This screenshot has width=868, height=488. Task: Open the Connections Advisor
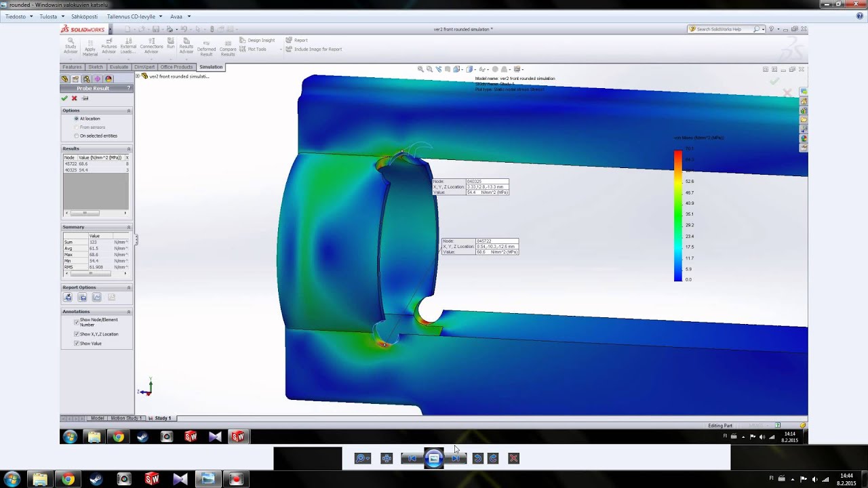151,45
